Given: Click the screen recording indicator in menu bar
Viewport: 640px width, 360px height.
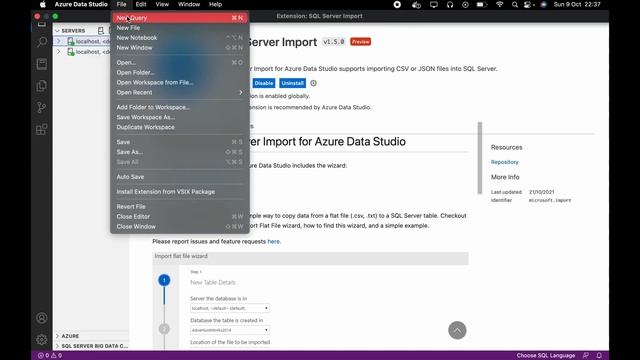Looking at the screenshot, I should [397, 4].
